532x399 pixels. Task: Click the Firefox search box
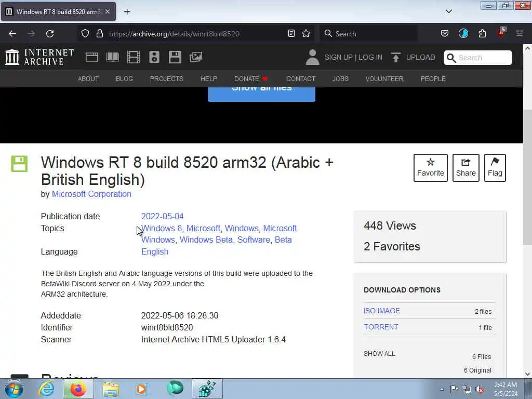pos(368,34)
